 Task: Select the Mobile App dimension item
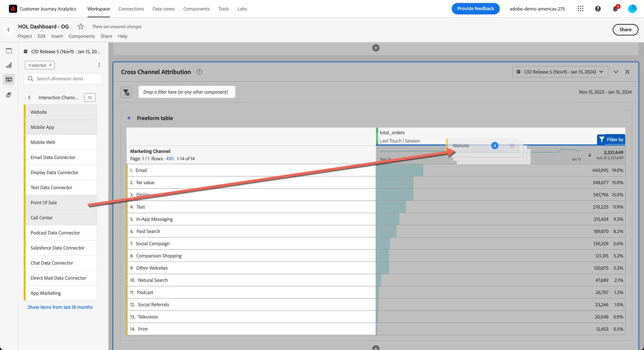tap(60, 127)
